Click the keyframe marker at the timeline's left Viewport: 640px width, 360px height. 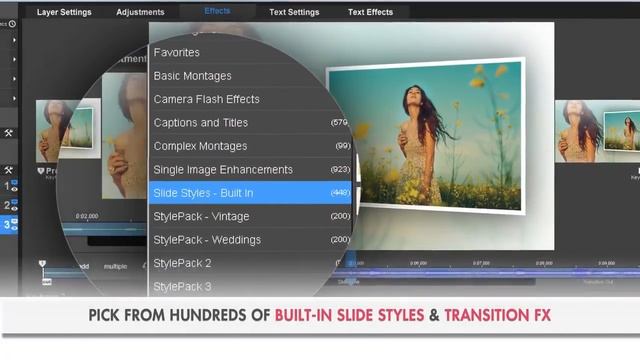42,264
